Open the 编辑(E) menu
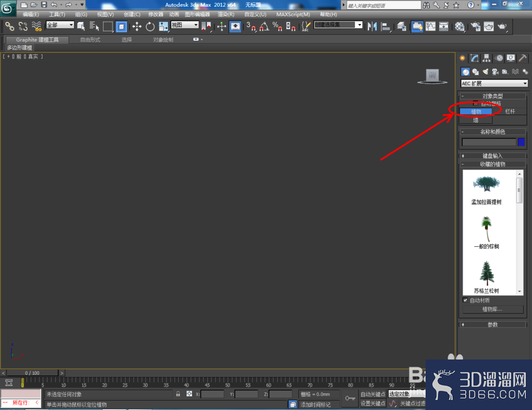Screen dimensions: 532x410 pos(31,14)
